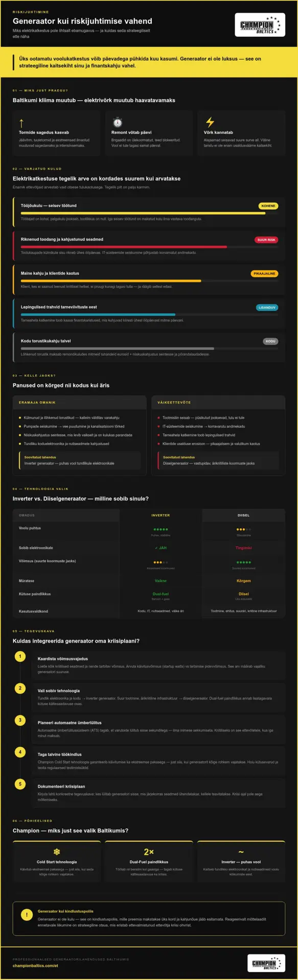Click the 2× icon above Dual-Fuel paindlikkus
This screenshot has height=980, width=298.
pos(149,852)
